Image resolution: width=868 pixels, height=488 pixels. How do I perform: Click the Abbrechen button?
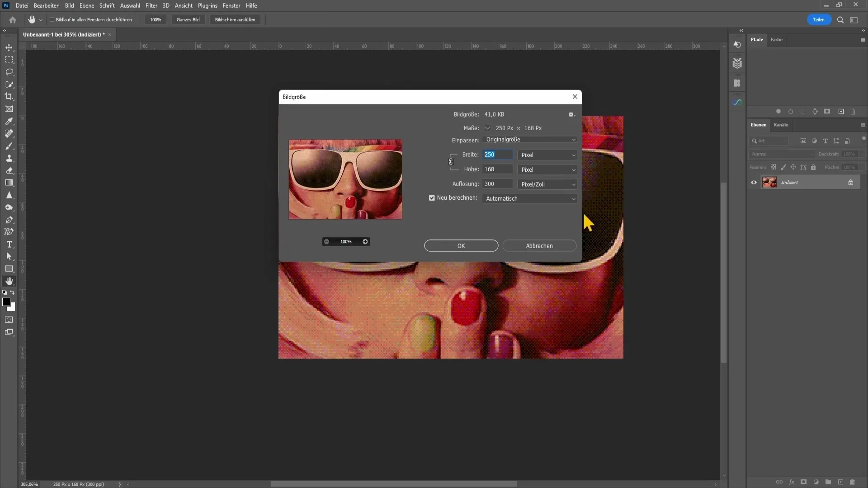(x=539, y=246)
